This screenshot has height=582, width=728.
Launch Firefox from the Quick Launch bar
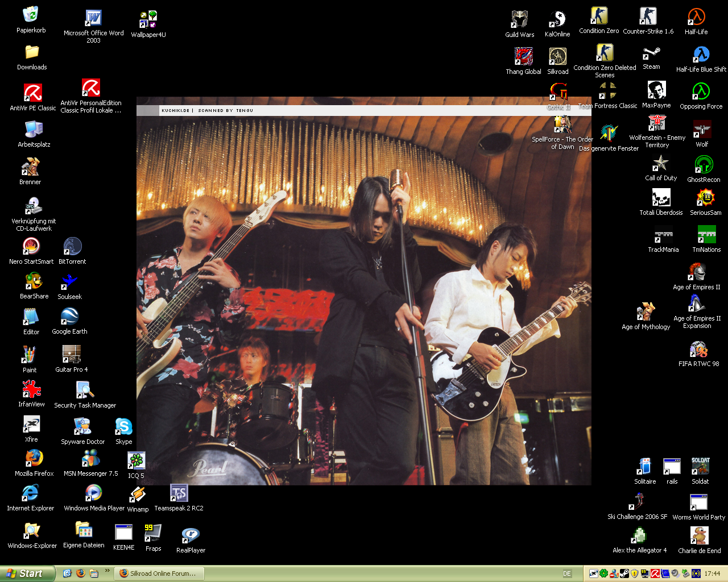tap(80, 573)
